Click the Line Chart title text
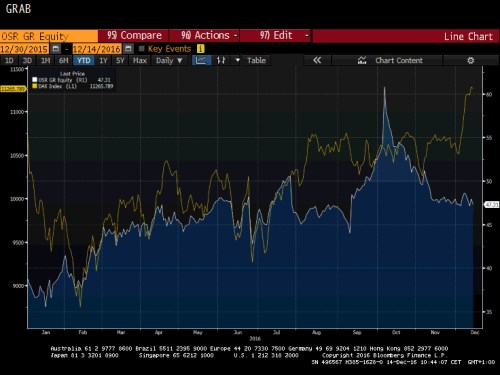500x375 pixels. click(468, 36)
